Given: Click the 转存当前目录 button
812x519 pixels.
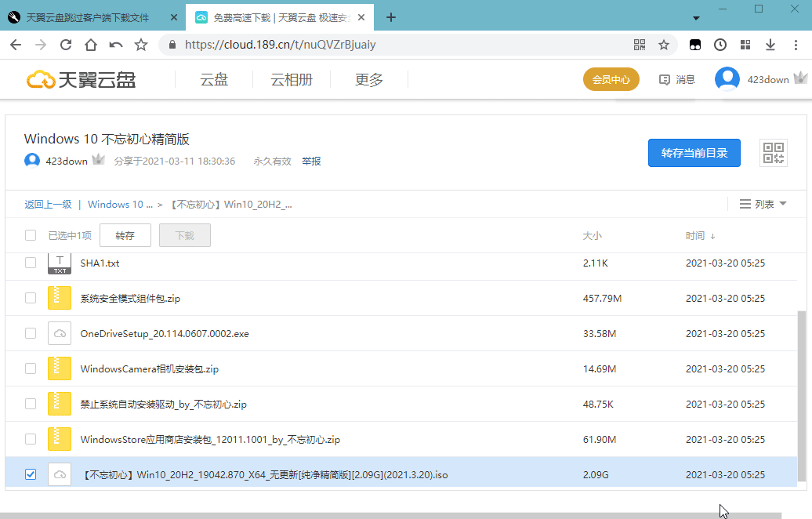Looking at the screenshot, I should (x=694, y=153).
